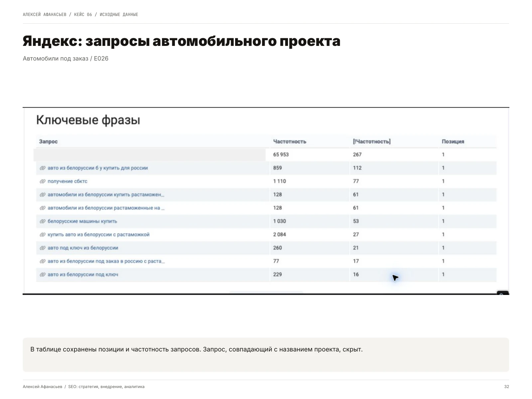This screenshot has height=399, width=532.
Task: Select exact frequency value '267'
Action: click(357, 155)
